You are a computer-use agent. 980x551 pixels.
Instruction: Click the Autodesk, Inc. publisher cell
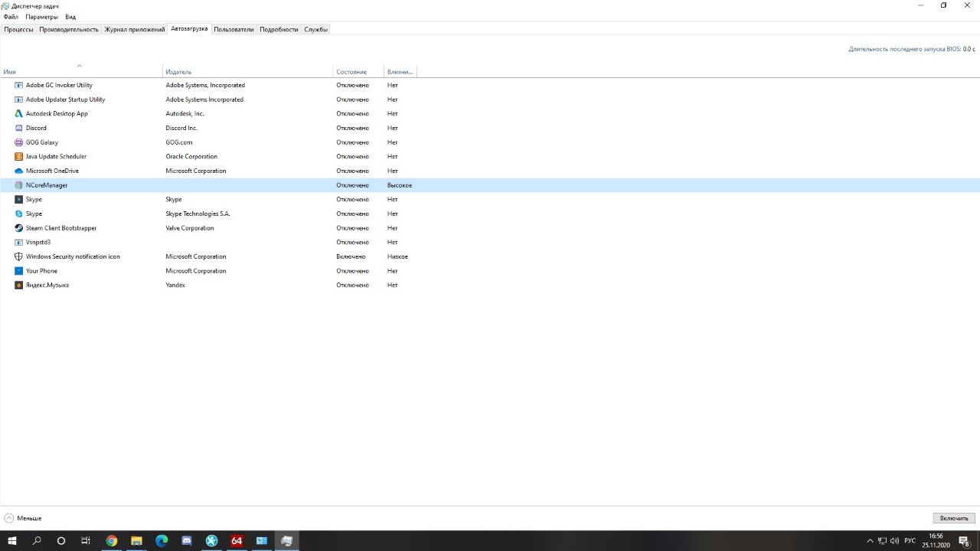[x=185, y=114]
